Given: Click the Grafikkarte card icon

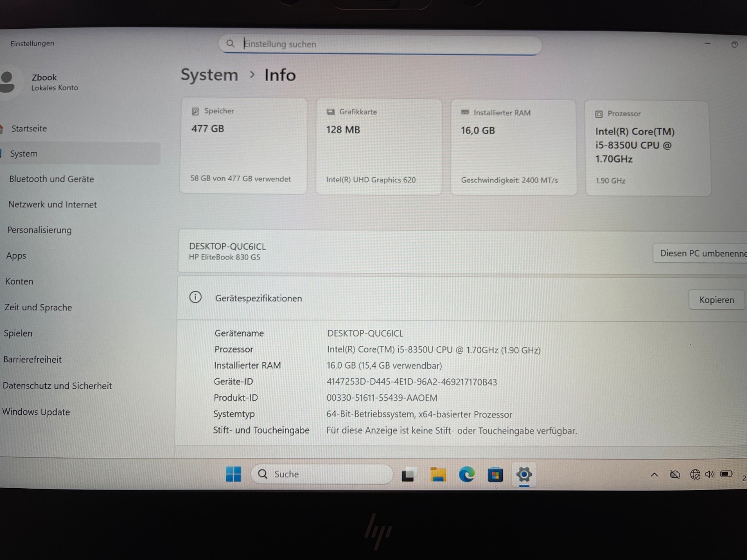Looking at the screenshot, I should [331, 112].
